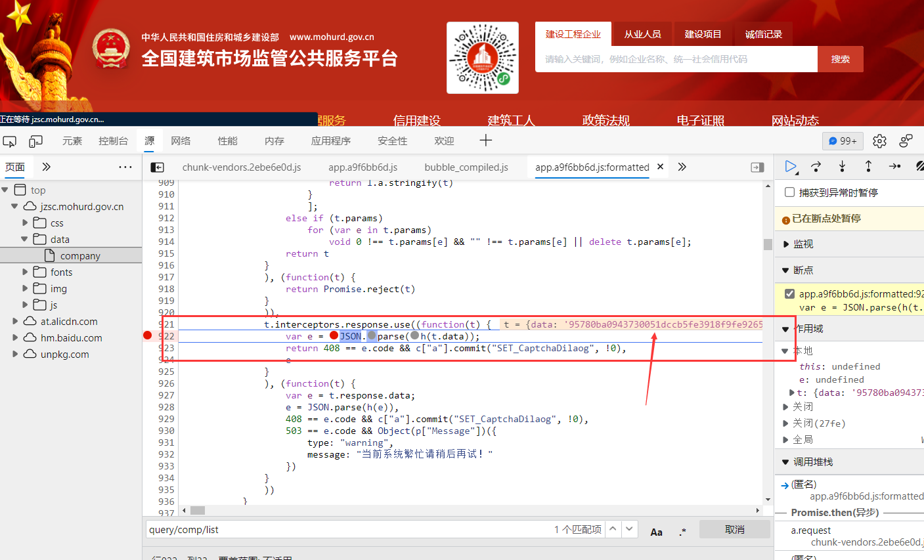Uncheck the app.a9f6bb6d.js:formatted breakpoint checkbox

coord(789,293)
